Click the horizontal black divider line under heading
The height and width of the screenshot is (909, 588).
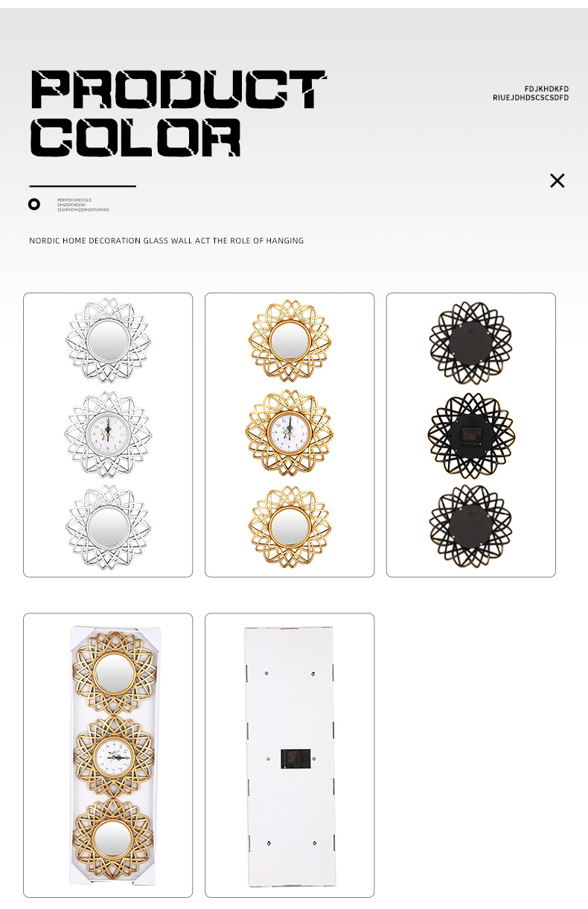coord(83,186)
